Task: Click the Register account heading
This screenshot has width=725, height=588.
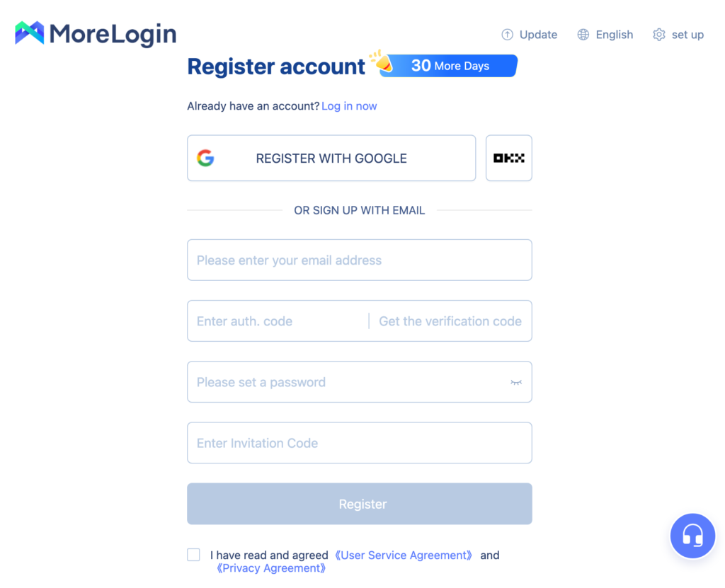Action: click(x=275, y=66)
